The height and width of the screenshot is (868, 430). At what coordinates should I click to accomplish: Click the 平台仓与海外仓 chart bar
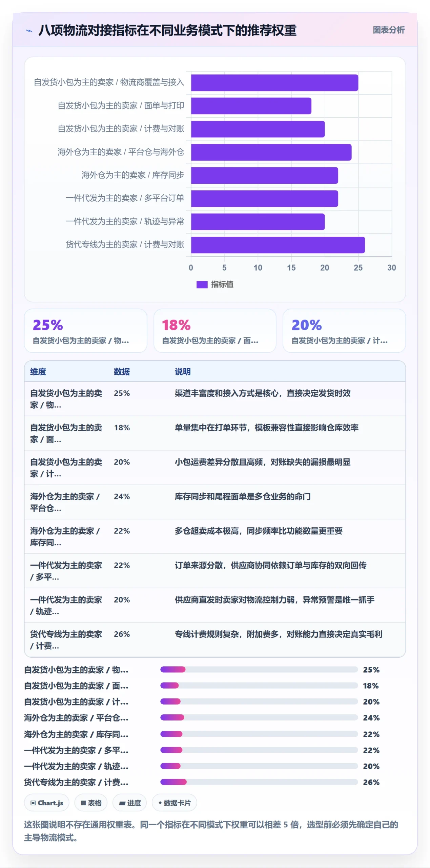point(271,152)
